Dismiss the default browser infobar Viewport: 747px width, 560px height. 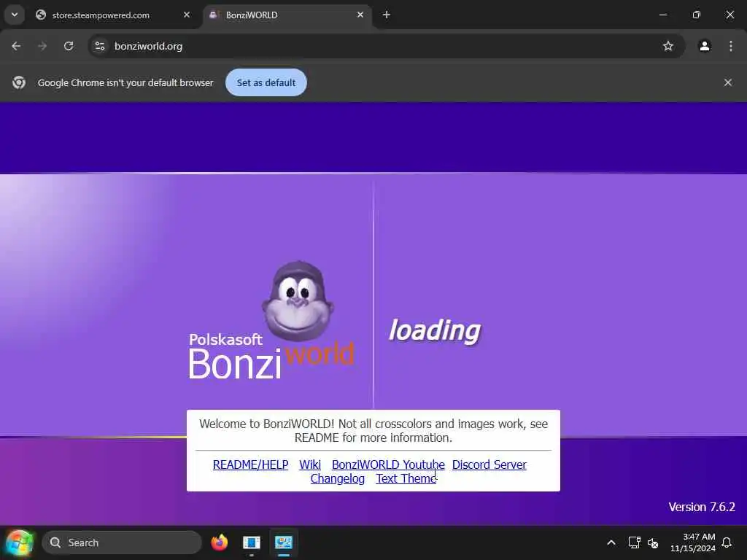coord(728,82)
